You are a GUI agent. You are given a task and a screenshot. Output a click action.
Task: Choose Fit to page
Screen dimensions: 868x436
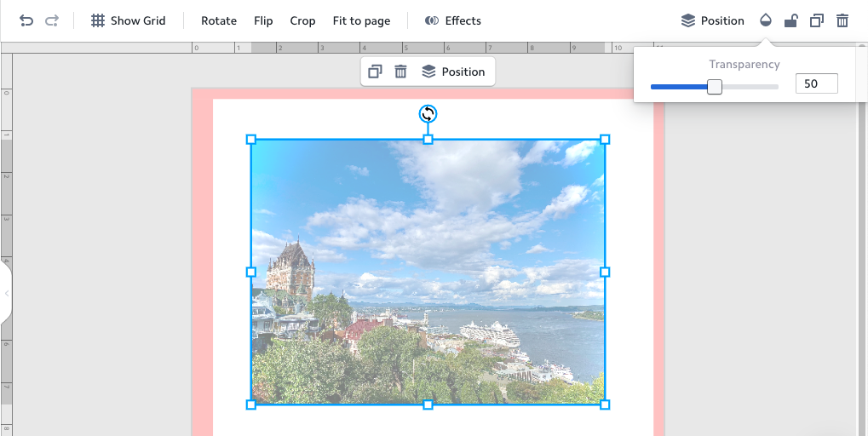361,21
